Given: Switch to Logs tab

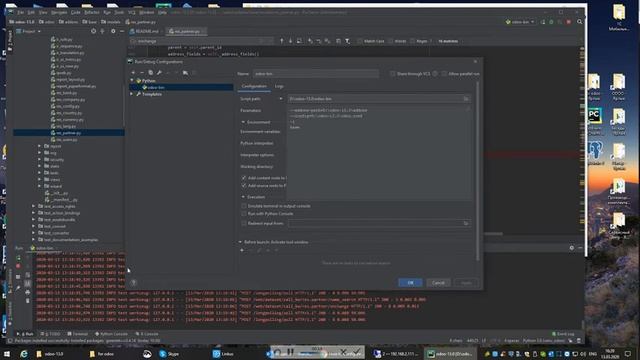Looking at the screenshot, I should click(279, 87).
